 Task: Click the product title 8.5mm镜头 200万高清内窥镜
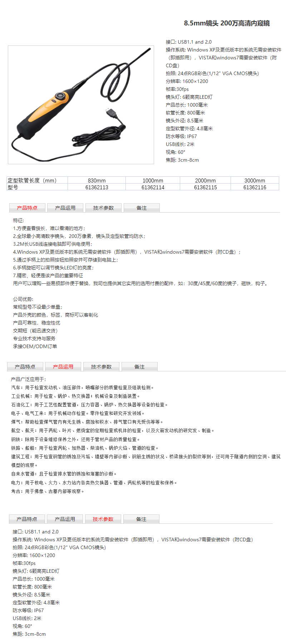click(227, 23)
